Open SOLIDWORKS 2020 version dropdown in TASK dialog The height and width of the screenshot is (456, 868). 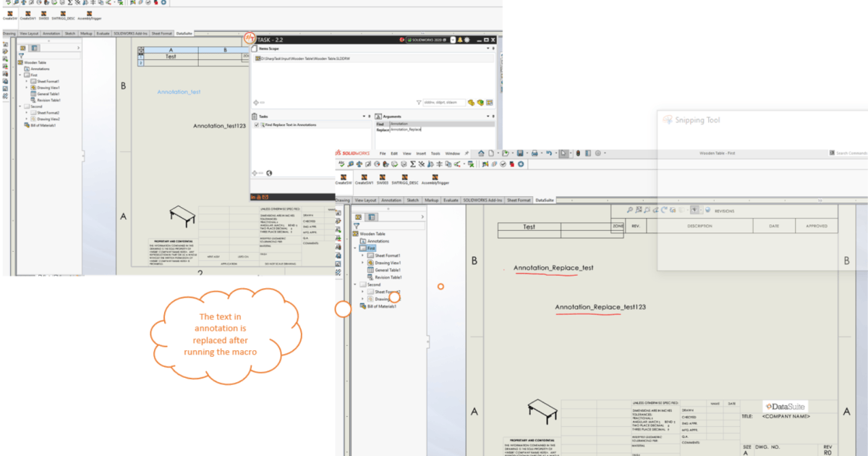click(x=453, y=40)
